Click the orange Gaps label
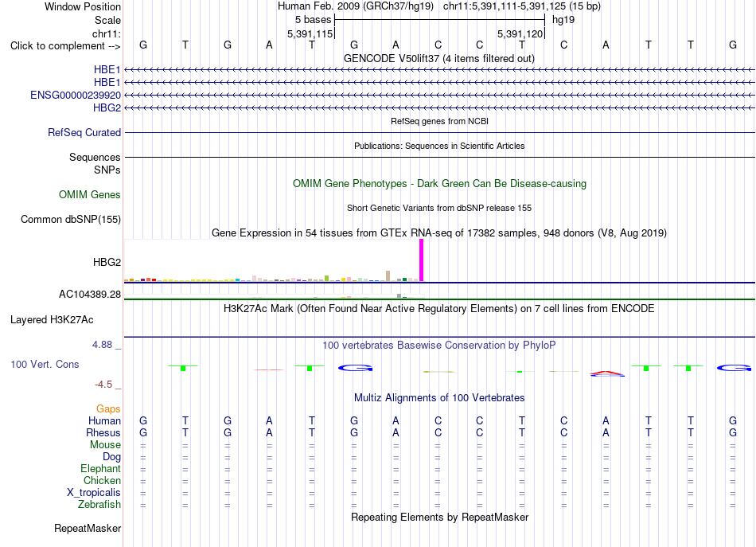 108,409
